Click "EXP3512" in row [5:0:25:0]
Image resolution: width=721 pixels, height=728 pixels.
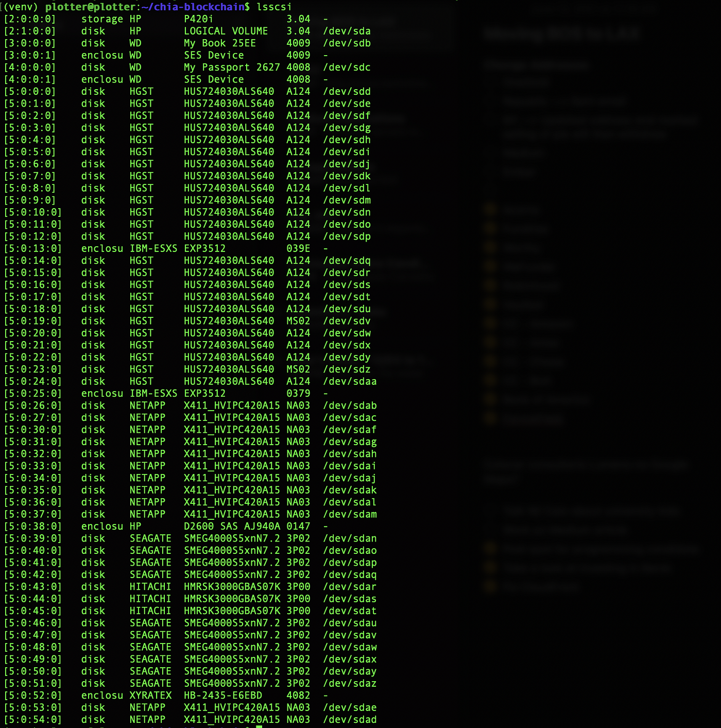[x=205, y=393]
